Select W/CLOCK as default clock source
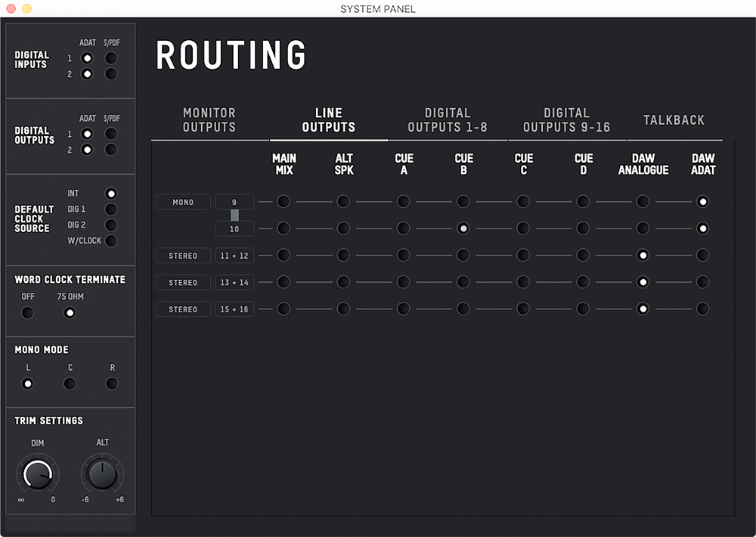Viewport: 756px width, 537px height. [x=111, y=241]
